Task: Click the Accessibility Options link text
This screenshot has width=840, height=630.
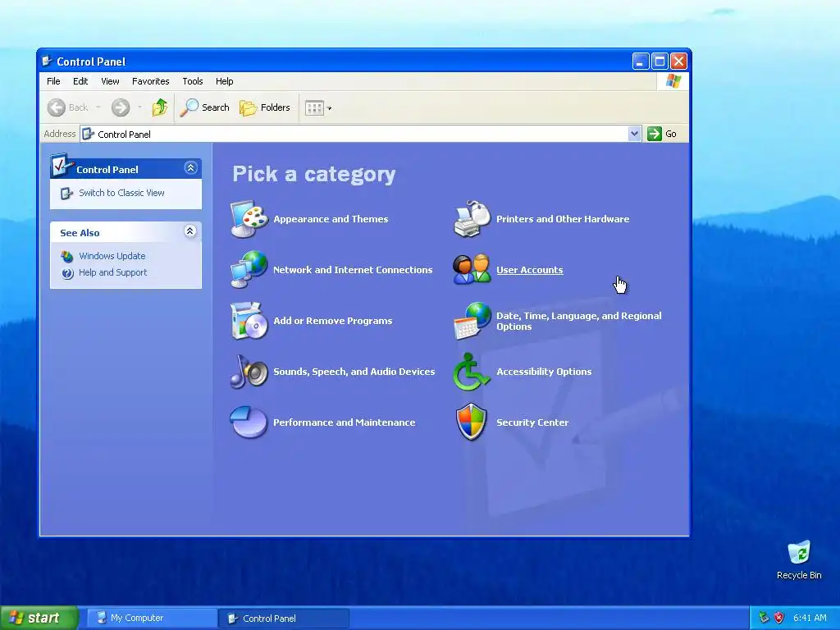Action: pos(544,372)
